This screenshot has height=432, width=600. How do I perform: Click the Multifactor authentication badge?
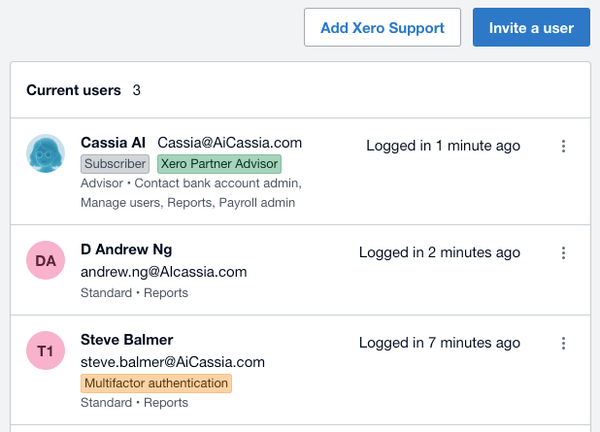click(156, 383)
